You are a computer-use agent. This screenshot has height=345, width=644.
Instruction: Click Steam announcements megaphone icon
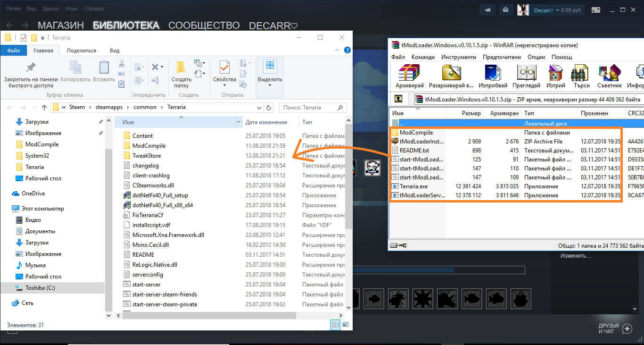487,9
